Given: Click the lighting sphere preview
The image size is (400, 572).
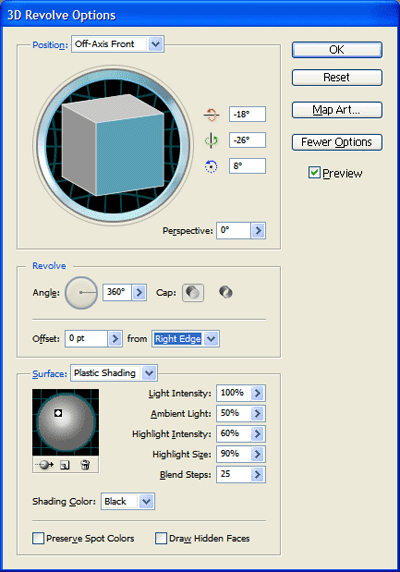Looking at the screenshot, I should pos(66,422).
